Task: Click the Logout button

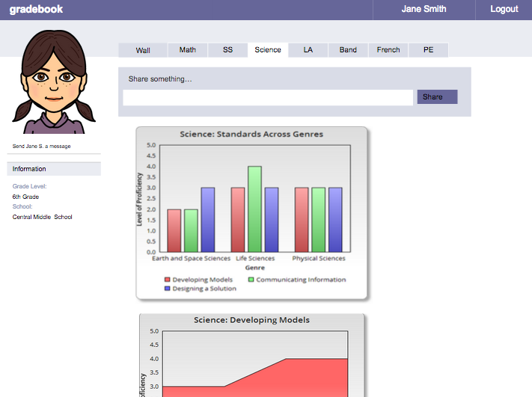Action: (x=504, y=10)
